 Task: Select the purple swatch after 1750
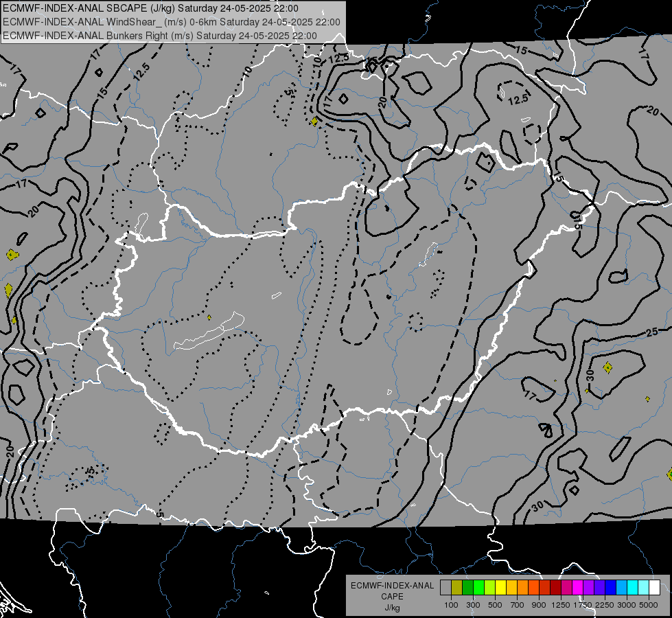589,587
